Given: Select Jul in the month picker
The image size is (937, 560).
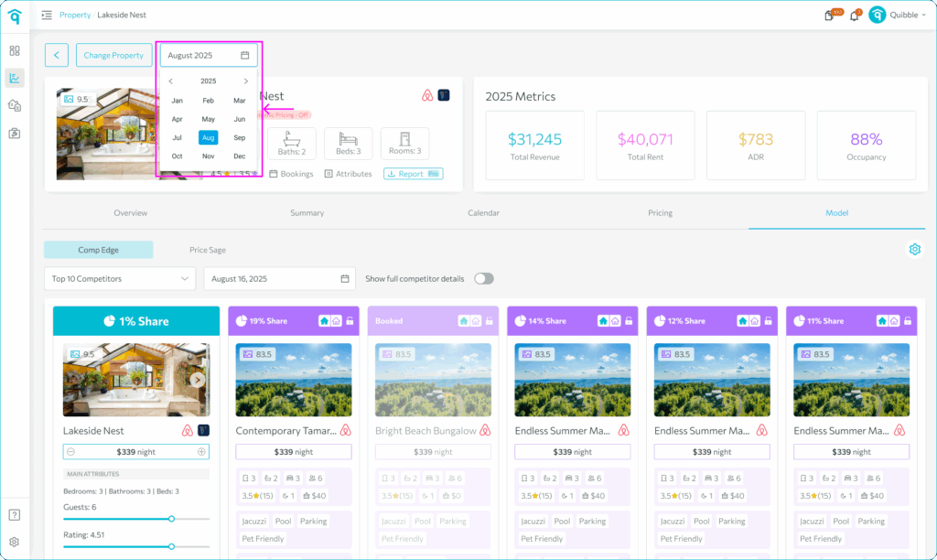Looking at the screenshot, I should tap(177, 137).
